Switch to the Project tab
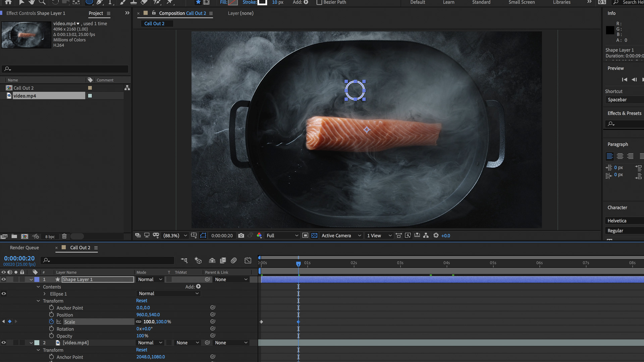 click(x=95, y=13)
